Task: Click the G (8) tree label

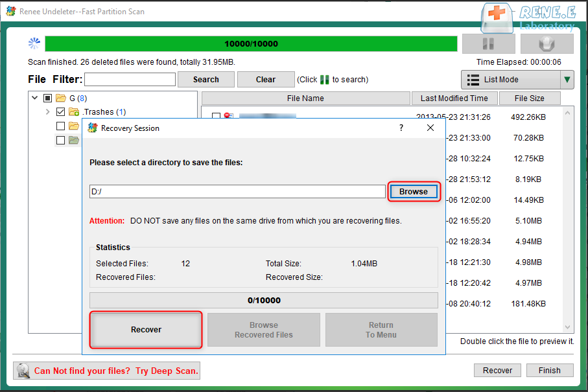Action: tap(78, 98)
